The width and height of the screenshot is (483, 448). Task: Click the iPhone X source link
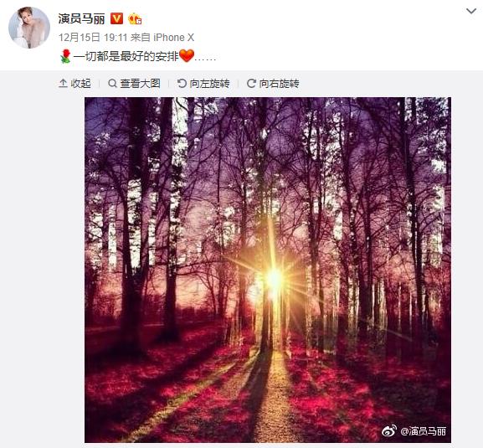(174, 38)
